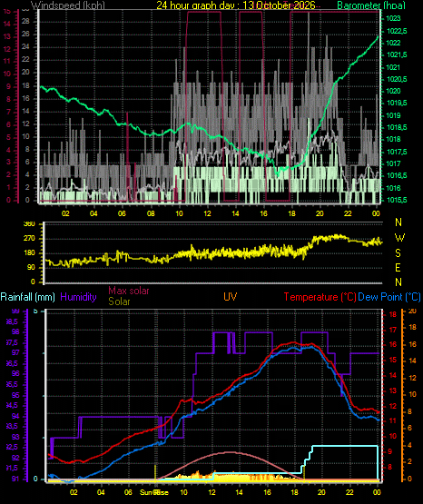Click the 'S' compass direction label
This screenshot has height=504, width=423.
click(x=398, y=253)
